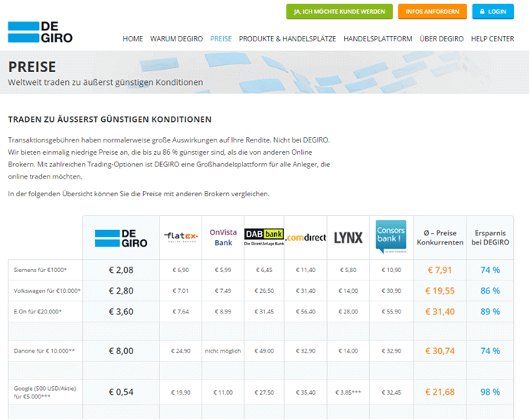
Task: Click DAB bank price '€ 26,50'
Action: click(x=264, y=291)
